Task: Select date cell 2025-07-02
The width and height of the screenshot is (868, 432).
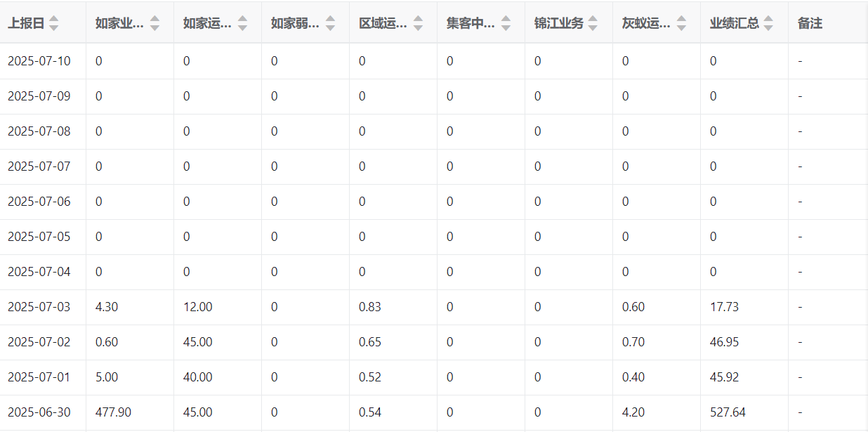Action: (39, 342)
